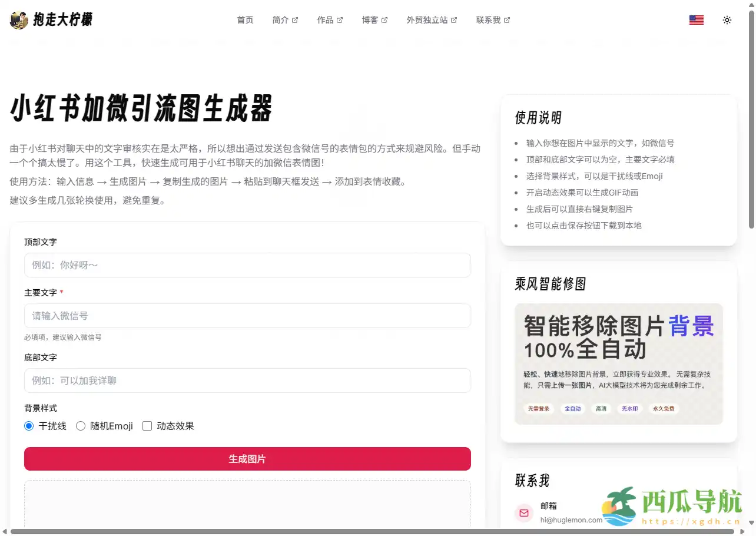Toggle dark mode with the sun icon

click(x=727, y=19)
